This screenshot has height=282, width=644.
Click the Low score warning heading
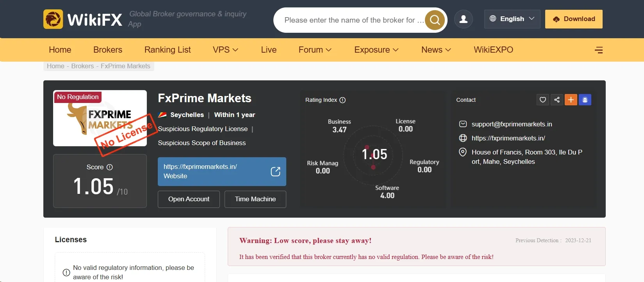(305, 241)
